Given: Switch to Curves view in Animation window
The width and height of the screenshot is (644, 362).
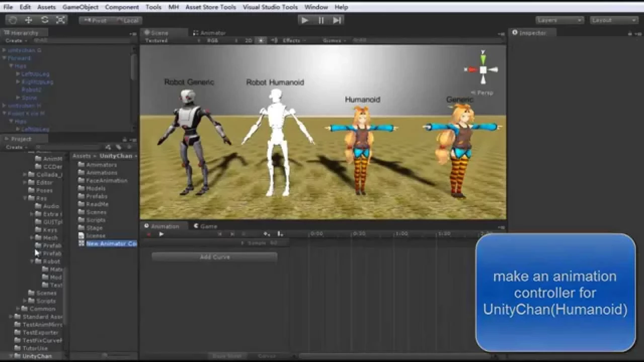Looking at the screenshot, I should pyautogui.click(x=267, y=356).
